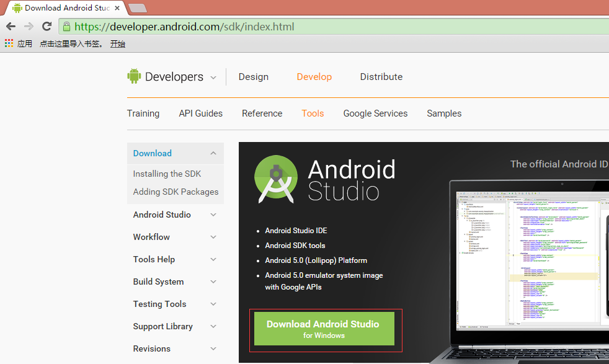Click the 应用 apps bookmark label
The height and width of the screenshot is (364, 609).
[x=24, y=43]
